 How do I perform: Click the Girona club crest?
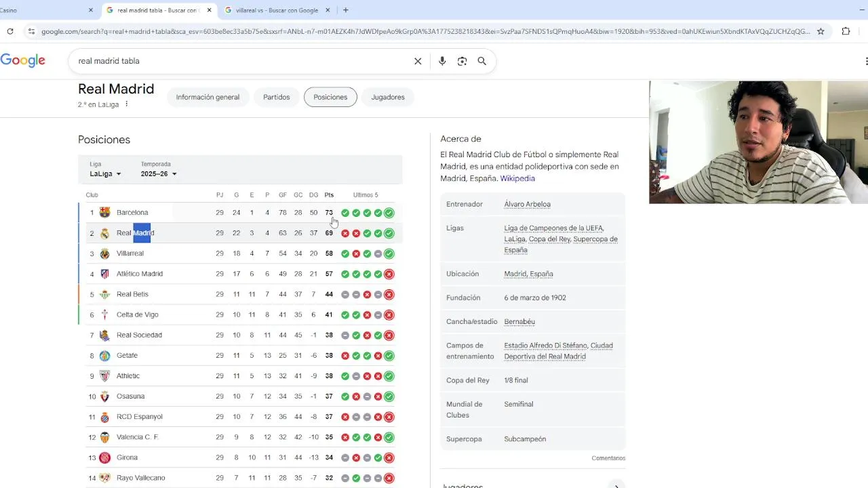104,457
